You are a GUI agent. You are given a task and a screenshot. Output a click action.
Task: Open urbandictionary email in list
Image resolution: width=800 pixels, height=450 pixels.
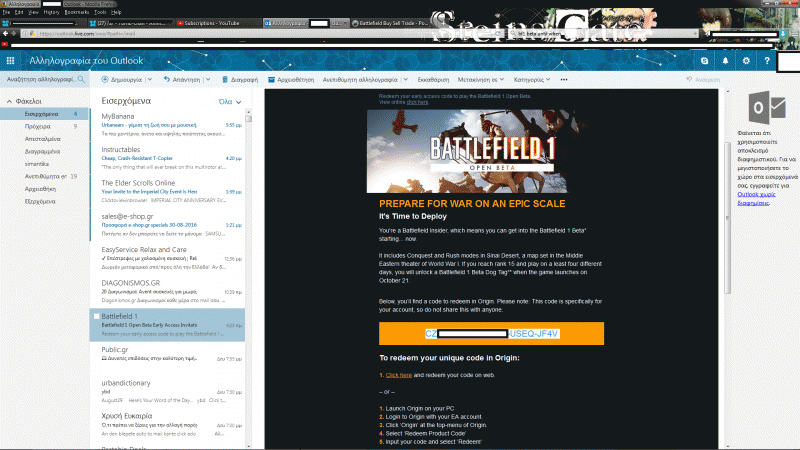pyautogui.click(x=167, y=391)
